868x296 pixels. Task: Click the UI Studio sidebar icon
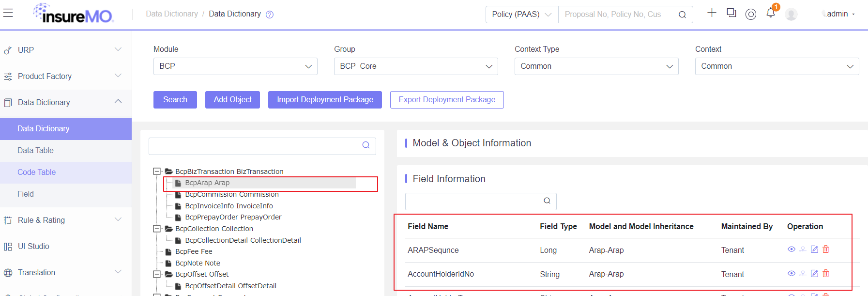(x=8, y=247)
